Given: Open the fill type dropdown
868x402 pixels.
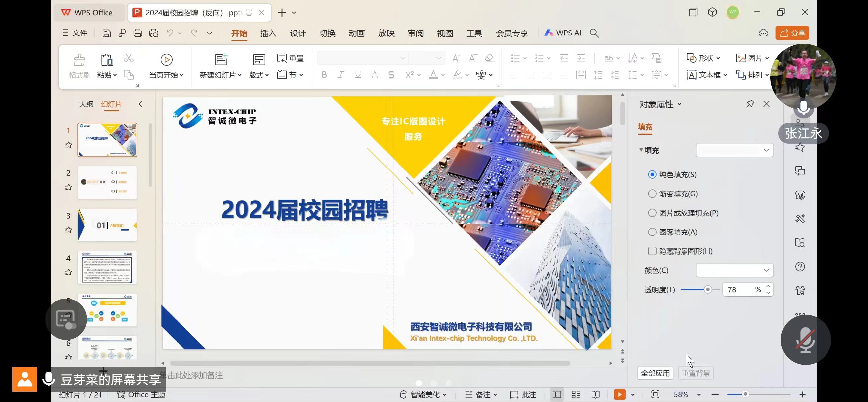Looking at the screenshot, I should pyautogui.click(x=735, y=150).
